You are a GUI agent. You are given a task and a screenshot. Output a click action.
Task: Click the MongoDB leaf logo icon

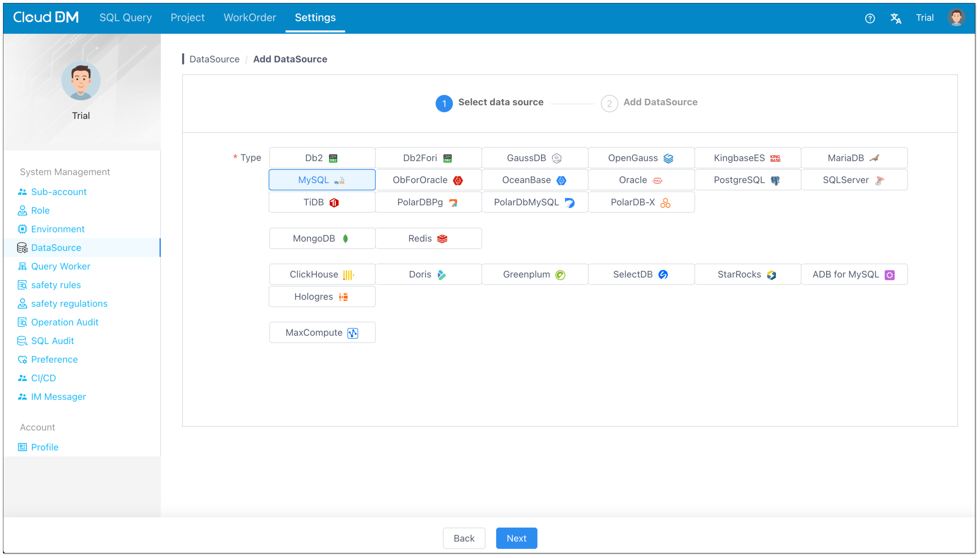pos(345,239)
